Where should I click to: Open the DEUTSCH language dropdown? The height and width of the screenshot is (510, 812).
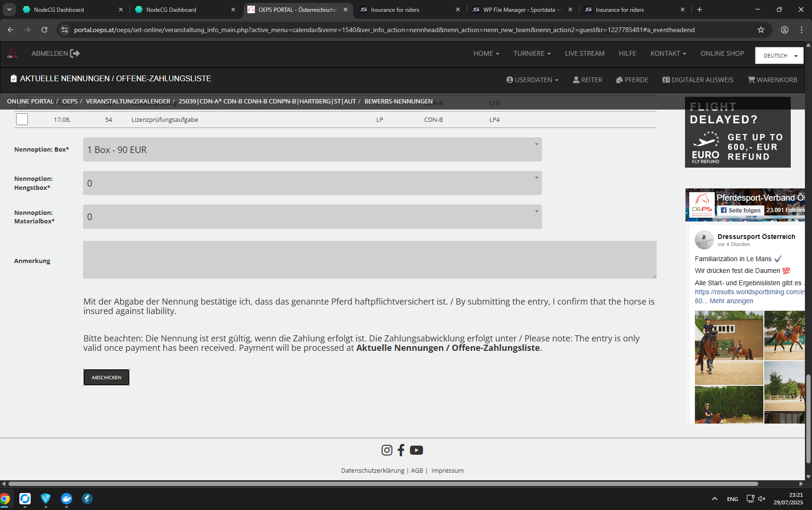click(779, 56)
